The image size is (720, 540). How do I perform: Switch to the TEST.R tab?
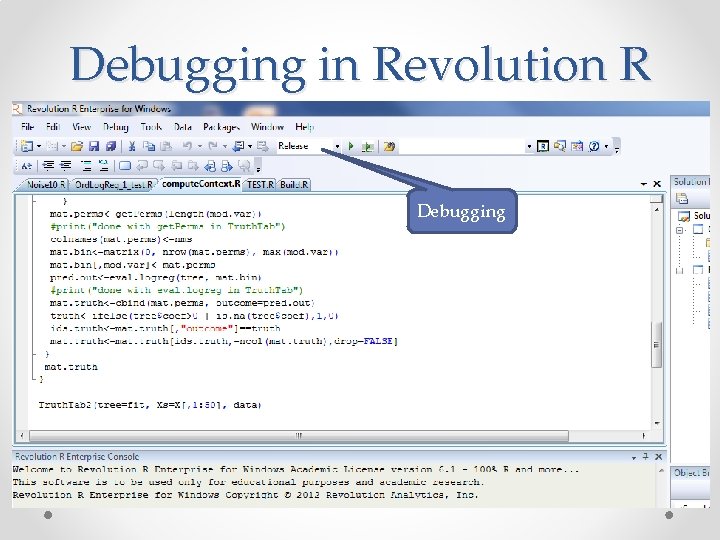[260, 185]
